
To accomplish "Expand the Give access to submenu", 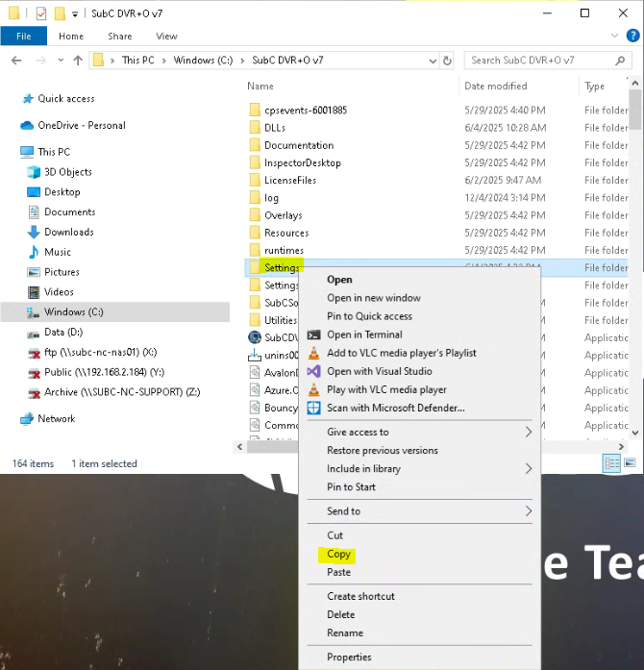I will [x=528, y=433].
